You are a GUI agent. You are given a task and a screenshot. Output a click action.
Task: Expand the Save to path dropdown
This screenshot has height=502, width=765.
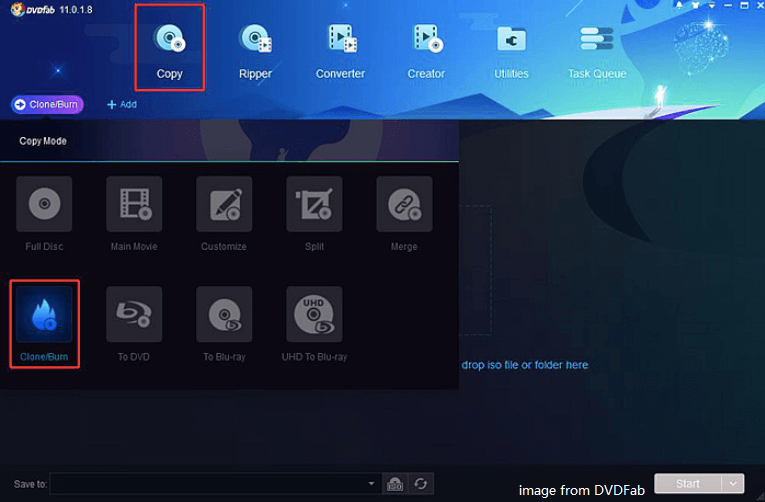tap(371, 483)
